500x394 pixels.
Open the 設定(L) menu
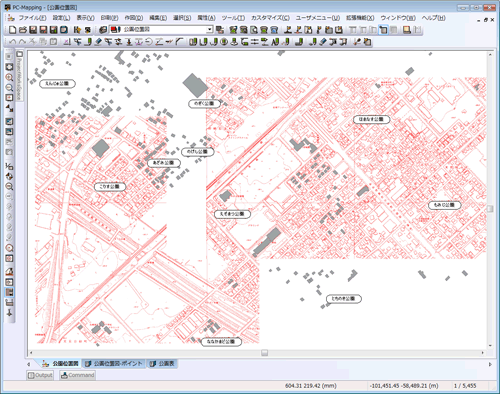[x=61, y=18]
